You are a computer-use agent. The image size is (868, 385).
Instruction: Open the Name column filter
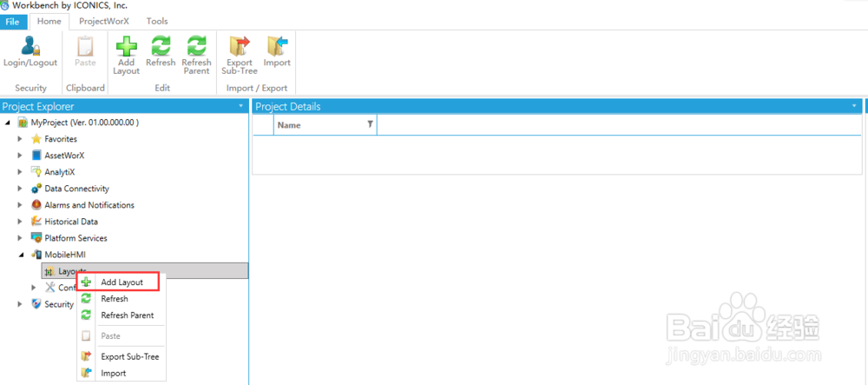[x=370, y=125]
